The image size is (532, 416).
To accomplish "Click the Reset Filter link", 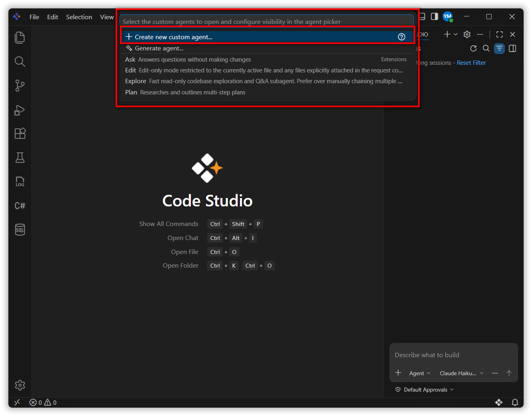I will point(471,63).
